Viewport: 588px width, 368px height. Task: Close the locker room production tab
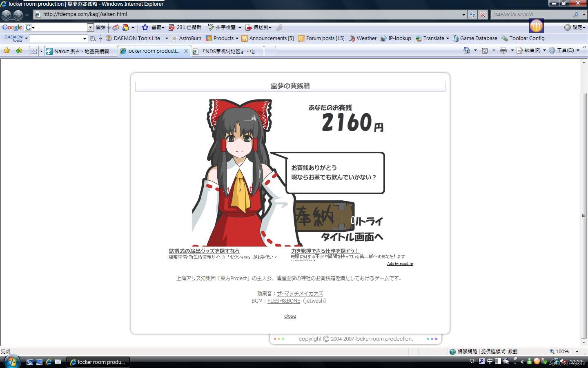point(186,51)
